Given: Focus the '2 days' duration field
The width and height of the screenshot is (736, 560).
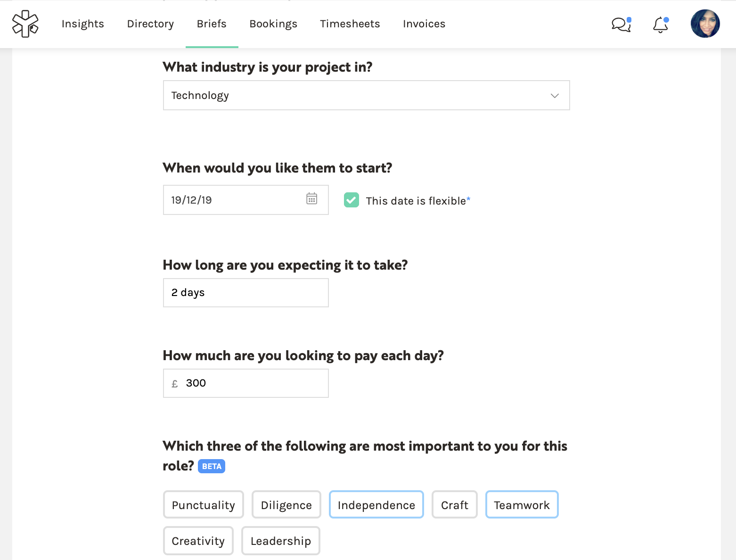Looking at the screenshot, I should pos(245,293).
